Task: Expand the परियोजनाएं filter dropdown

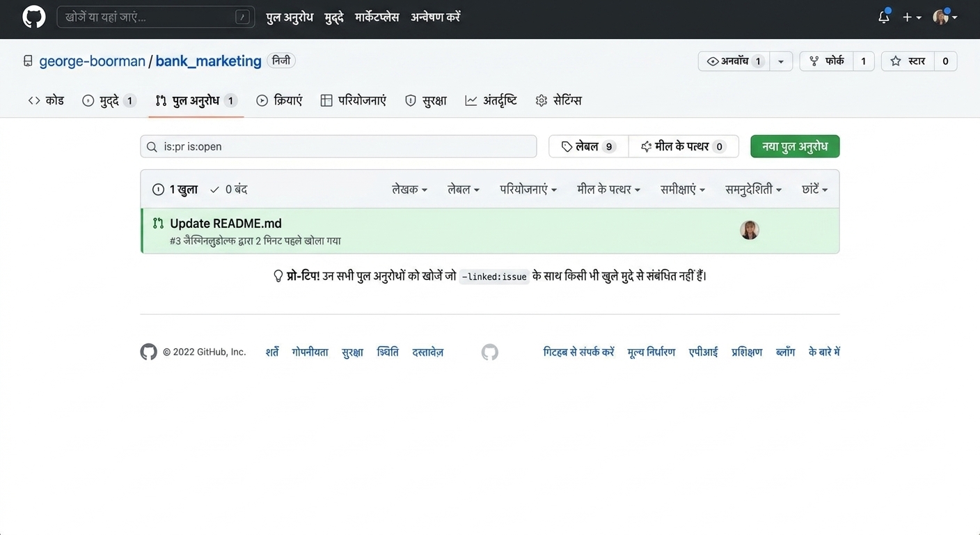Action: 528,189
